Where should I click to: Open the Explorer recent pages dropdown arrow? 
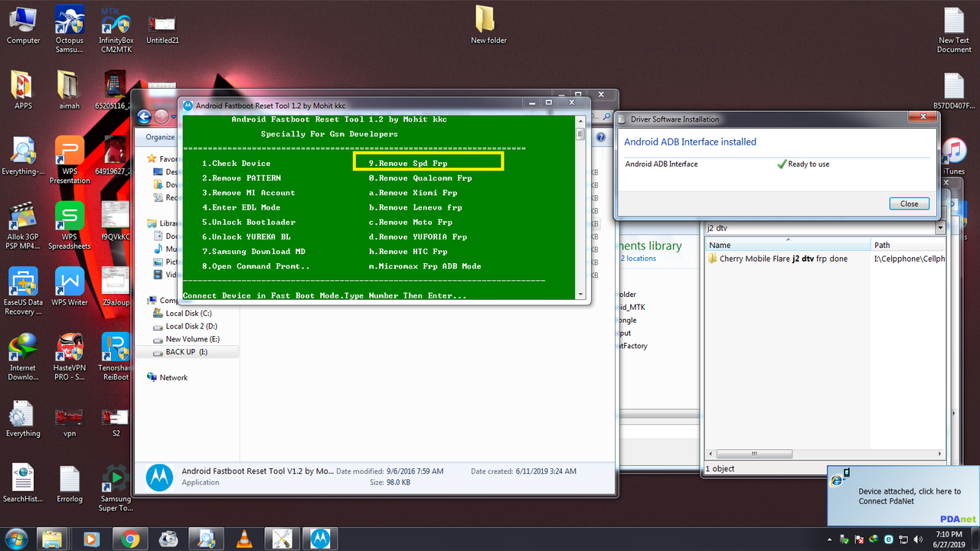173,117
